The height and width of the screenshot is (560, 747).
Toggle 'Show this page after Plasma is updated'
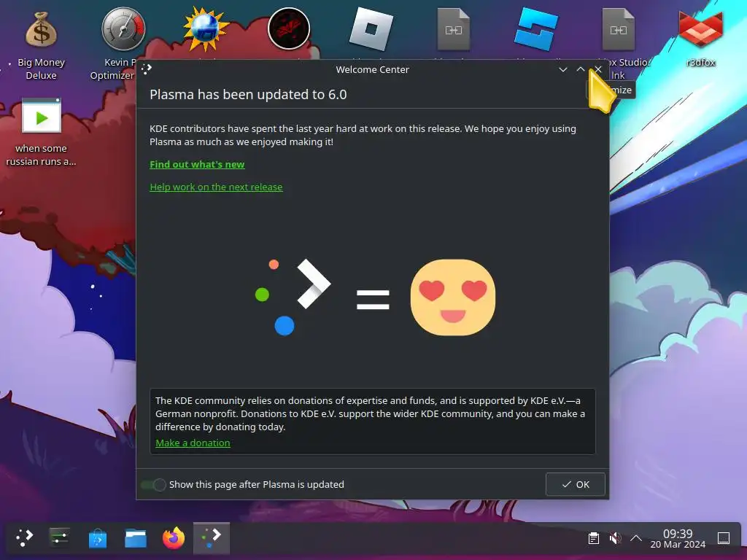(153, 485)
